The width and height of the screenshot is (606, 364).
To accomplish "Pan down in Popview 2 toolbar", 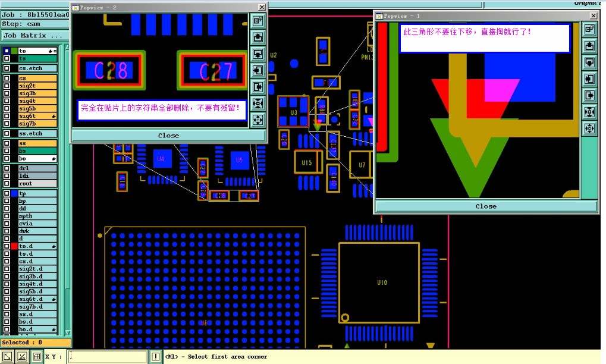I will tap(258, 54).
